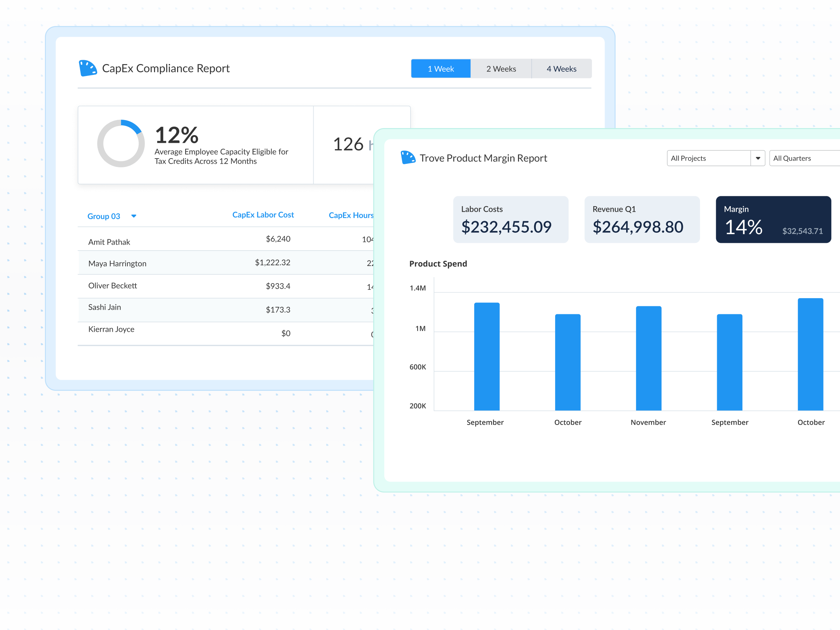
Task: Click the Trove Product Margin Report logo icon
Action: pos(408,157)
